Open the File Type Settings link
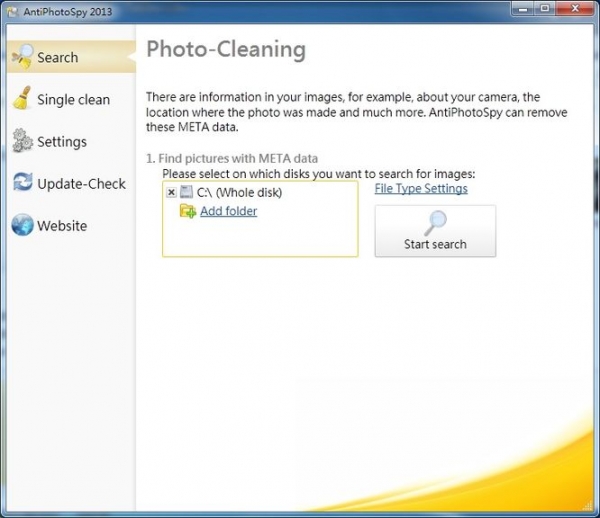This screenshot has width=600, height=518. click(x=421, y=188)
